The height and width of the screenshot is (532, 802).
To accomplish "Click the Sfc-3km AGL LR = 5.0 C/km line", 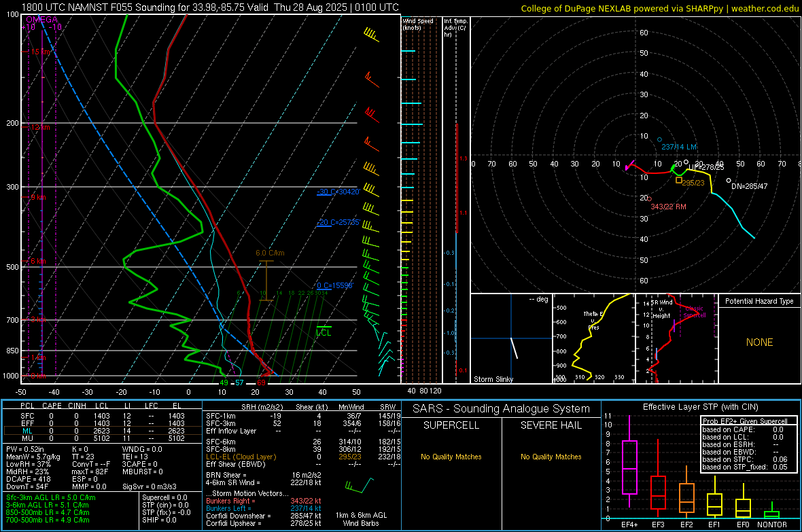I will 51,497.
